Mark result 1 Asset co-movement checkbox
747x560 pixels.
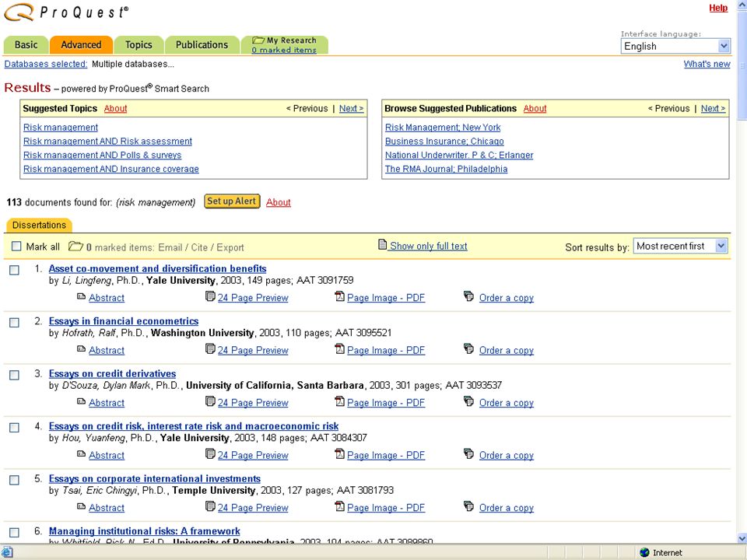coord(14,270)
